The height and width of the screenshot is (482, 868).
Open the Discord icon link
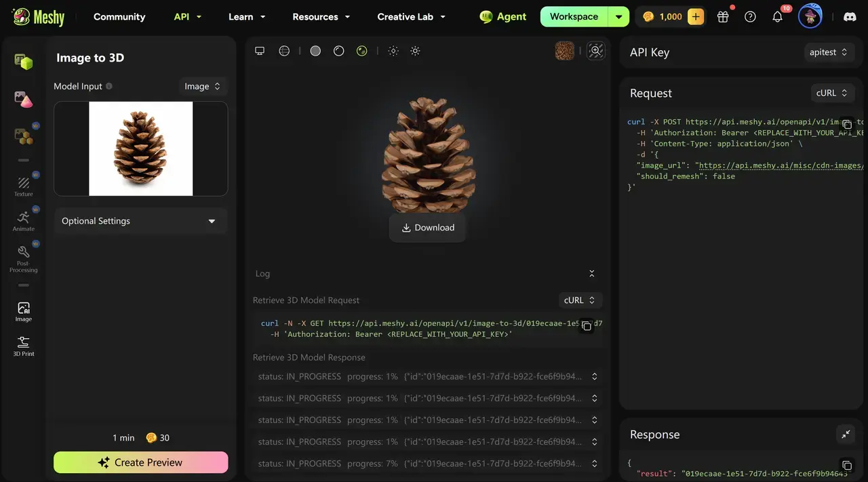[849, 17]
